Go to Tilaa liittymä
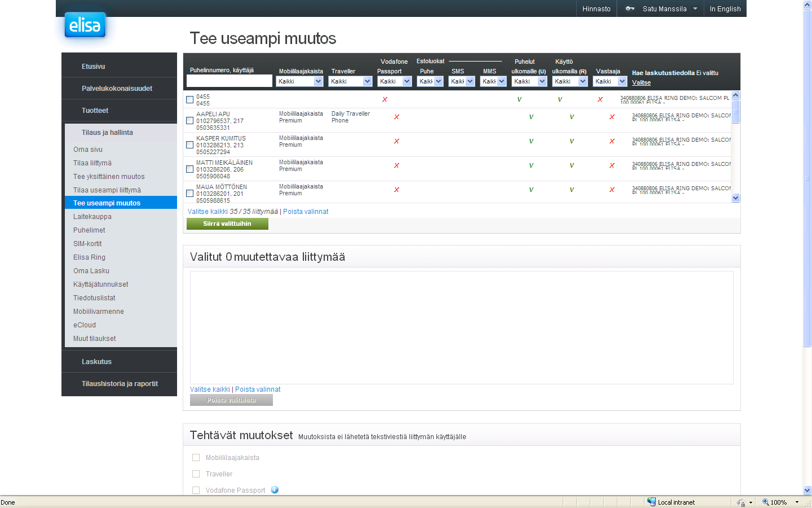The image size is (812, 508). click(92, 163)
